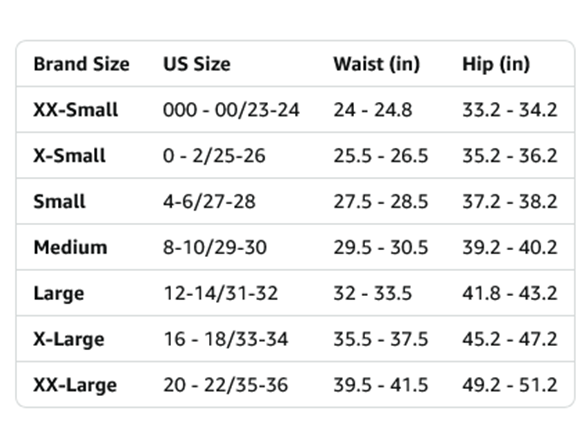Click waist value 32 - 33.5
Viewport: 588px width, 441px height.
pos(373,293)
